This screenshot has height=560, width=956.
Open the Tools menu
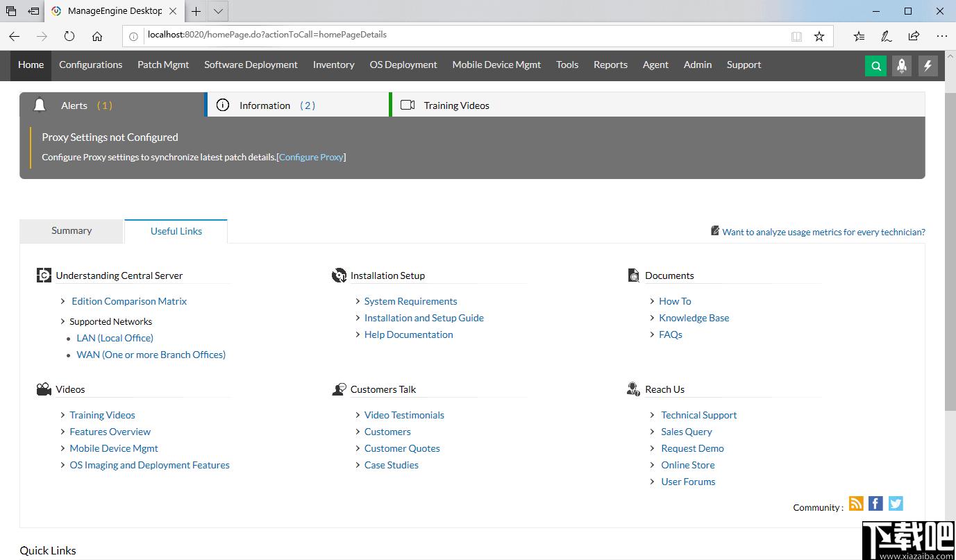tap(567, 65)
